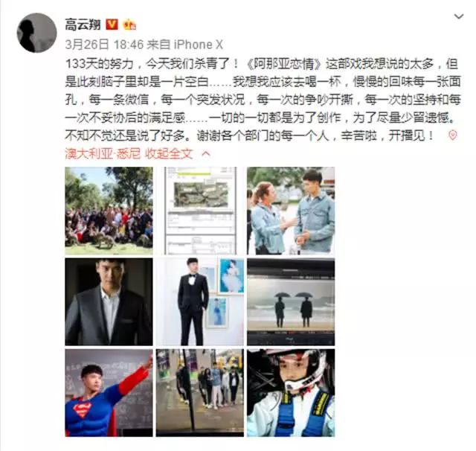The image size is (476, 451).
Task: Collapse post via 收起全文 link
Action: click(x=169, y=153)
